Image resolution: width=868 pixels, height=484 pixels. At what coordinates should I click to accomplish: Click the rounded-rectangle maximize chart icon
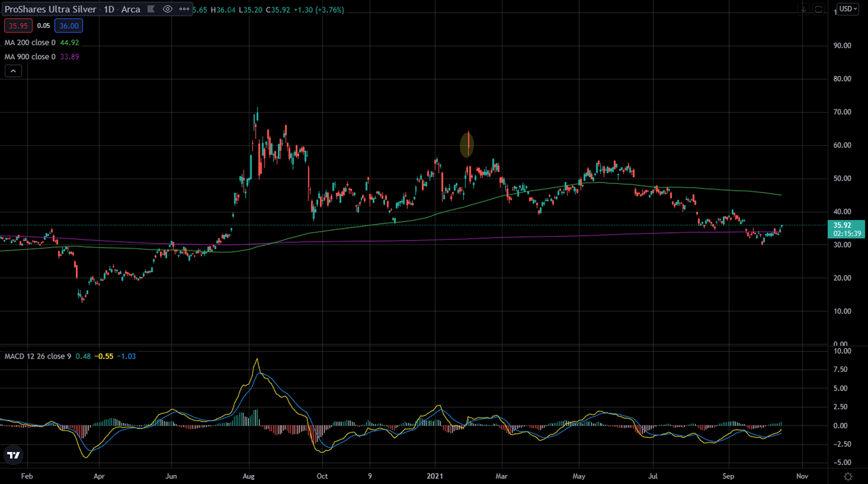pos(818,9)
